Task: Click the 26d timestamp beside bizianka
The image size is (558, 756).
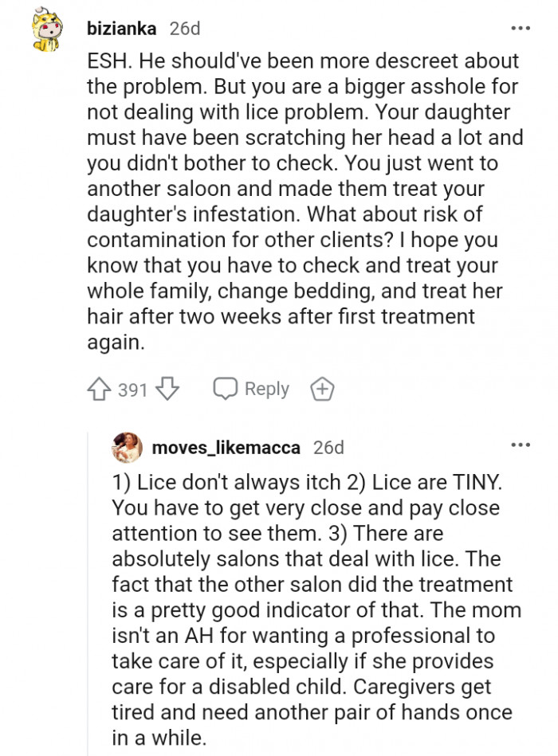Action: coord(185,29)
